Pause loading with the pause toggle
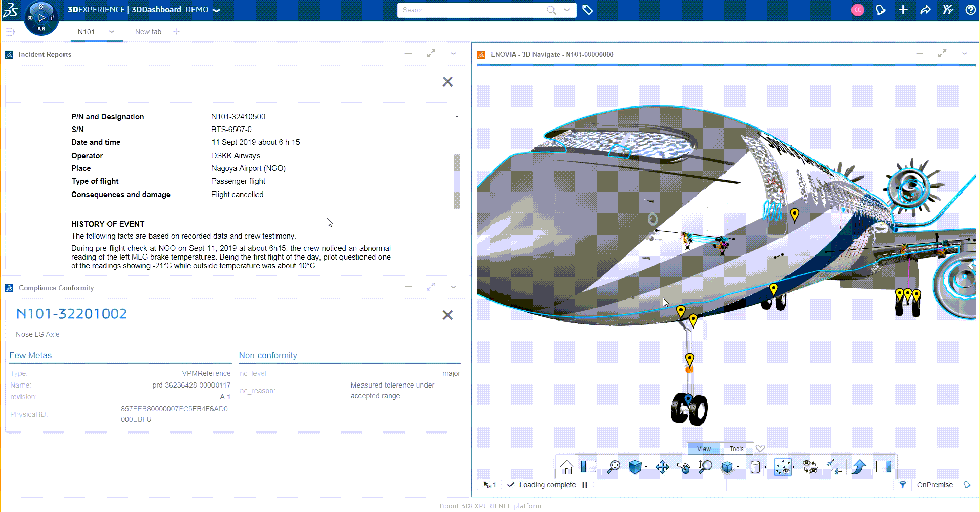The height and width of the screenshot is (512, 980). pos(585,485)
